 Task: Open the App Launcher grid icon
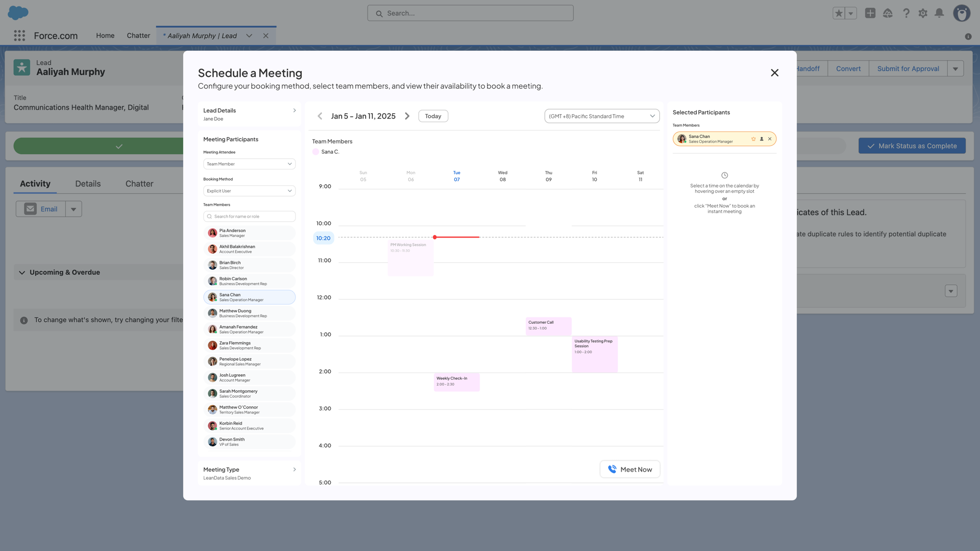point(20,36)
